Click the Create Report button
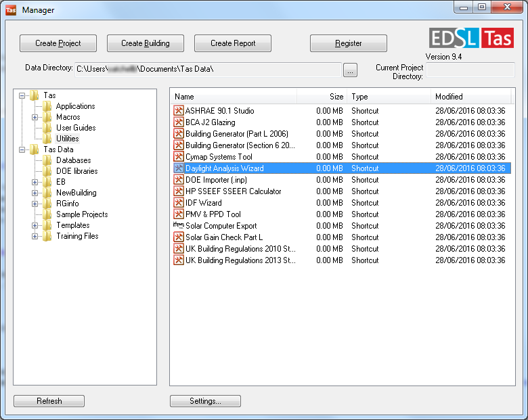The width and height of the screenshot is (528, 420). (x=233, y=43)
